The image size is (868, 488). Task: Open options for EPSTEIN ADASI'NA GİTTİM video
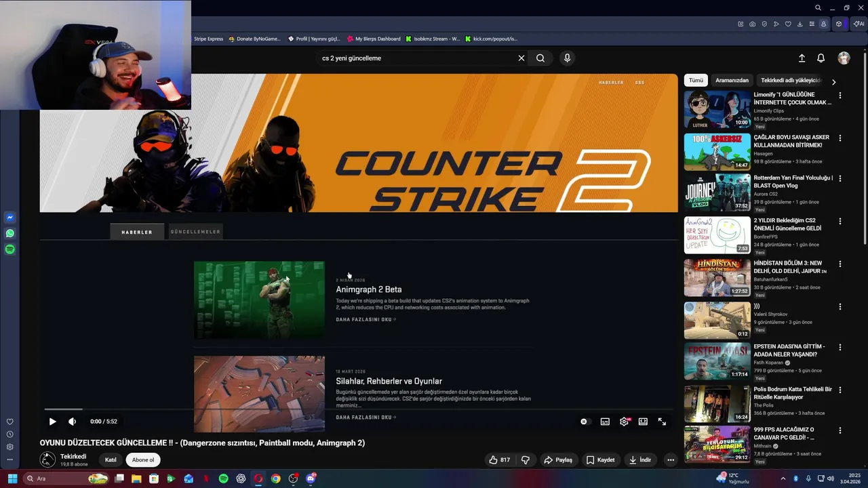click(x=840, y=347)
